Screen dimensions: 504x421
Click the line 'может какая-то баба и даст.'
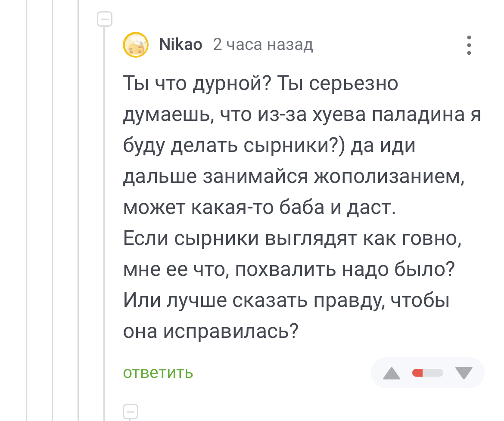click(259, 207)
